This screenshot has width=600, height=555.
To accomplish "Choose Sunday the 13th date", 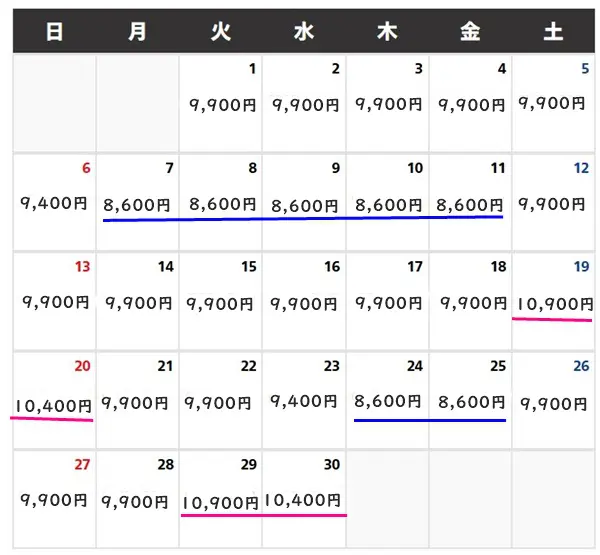I will coord(54,301).
